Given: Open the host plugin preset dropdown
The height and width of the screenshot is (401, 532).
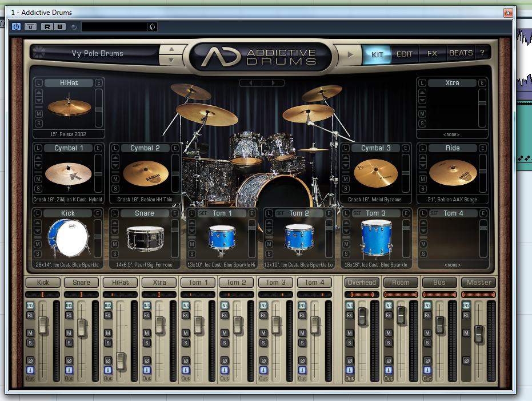Looking at the screenshot, I should click(151, 26).
